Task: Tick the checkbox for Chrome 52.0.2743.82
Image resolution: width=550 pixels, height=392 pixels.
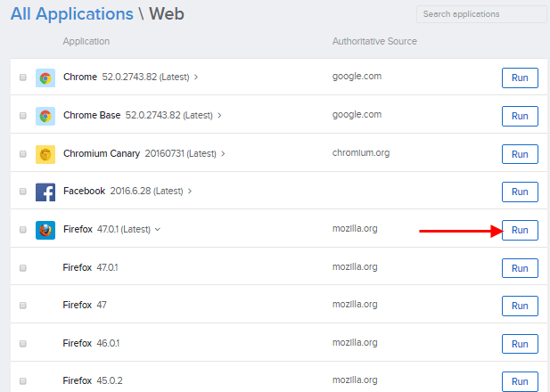Action: (23, 78)
